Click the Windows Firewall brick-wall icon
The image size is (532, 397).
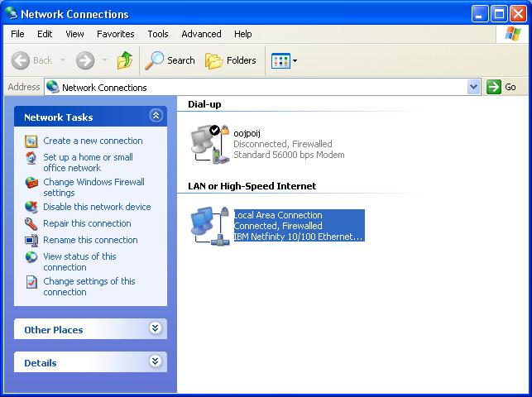[x=31, y=183]
